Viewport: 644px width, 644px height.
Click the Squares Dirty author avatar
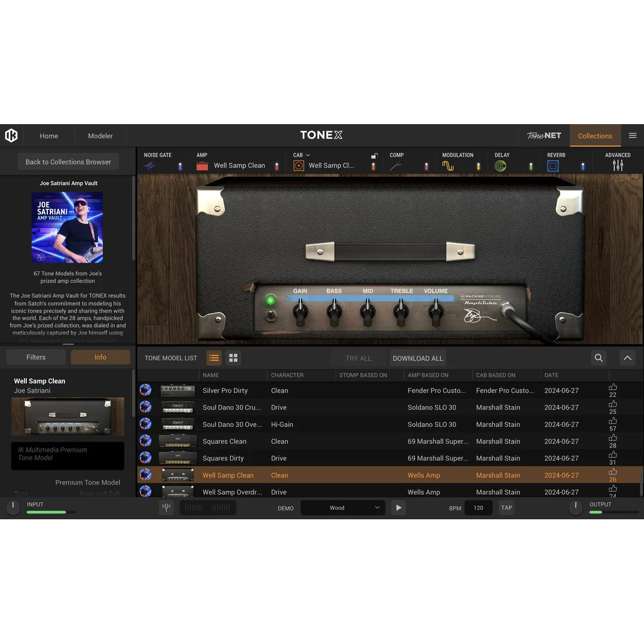click(145, 458)
